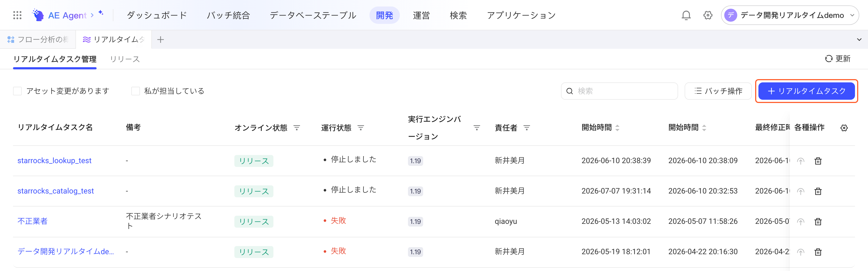Sort by the first 開始時間 column

(x=617, y=128)
